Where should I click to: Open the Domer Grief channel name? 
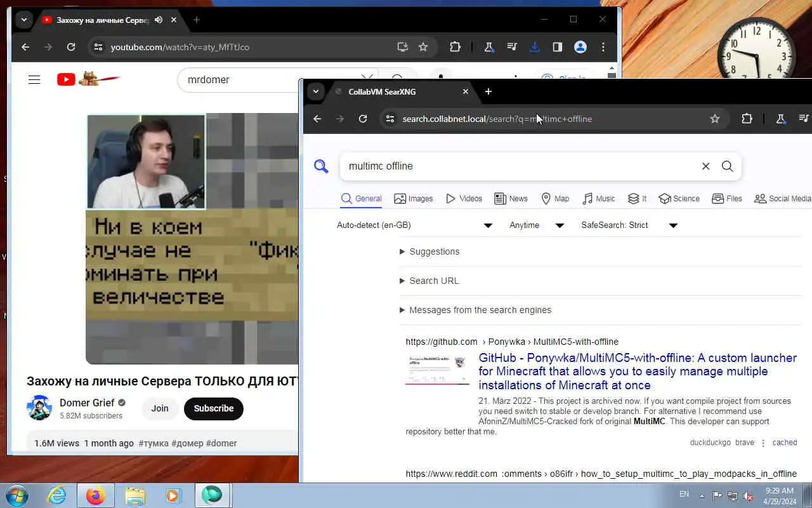(87, 403)
